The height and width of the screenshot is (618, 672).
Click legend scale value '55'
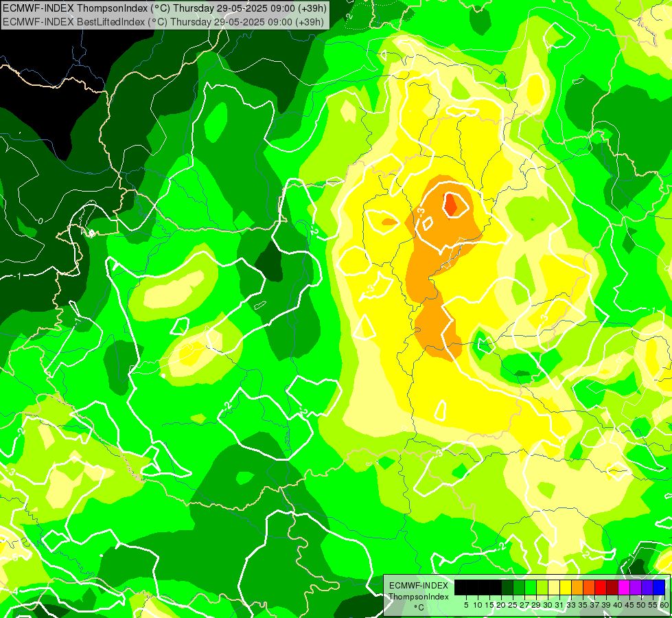(653, 605)
